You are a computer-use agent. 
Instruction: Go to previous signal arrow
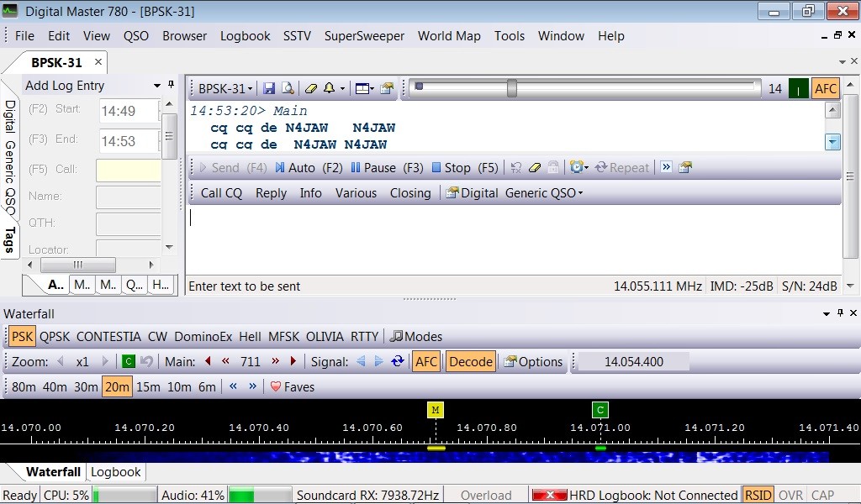coord(361,361)
